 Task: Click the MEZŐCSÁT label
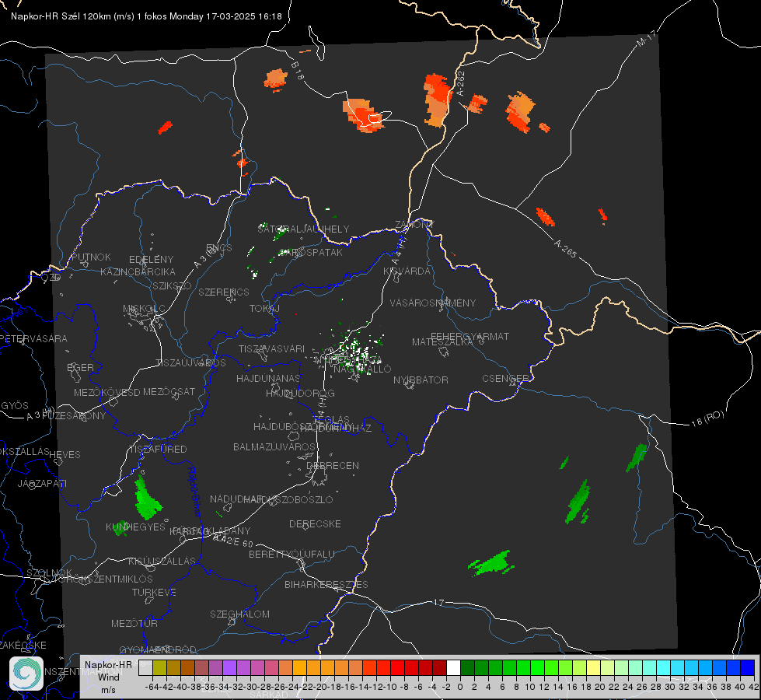tap(169, 391)
